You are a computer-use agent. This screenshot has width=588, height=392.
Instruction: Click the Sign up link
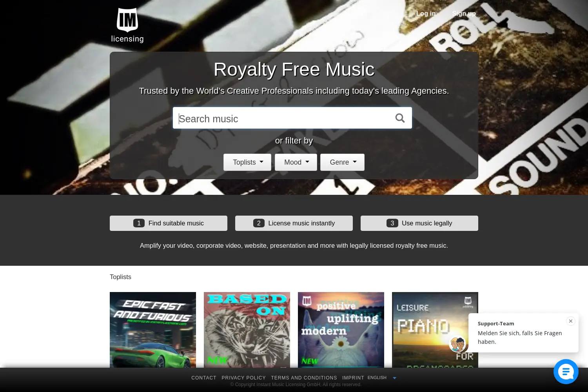[x=464, y=13]
